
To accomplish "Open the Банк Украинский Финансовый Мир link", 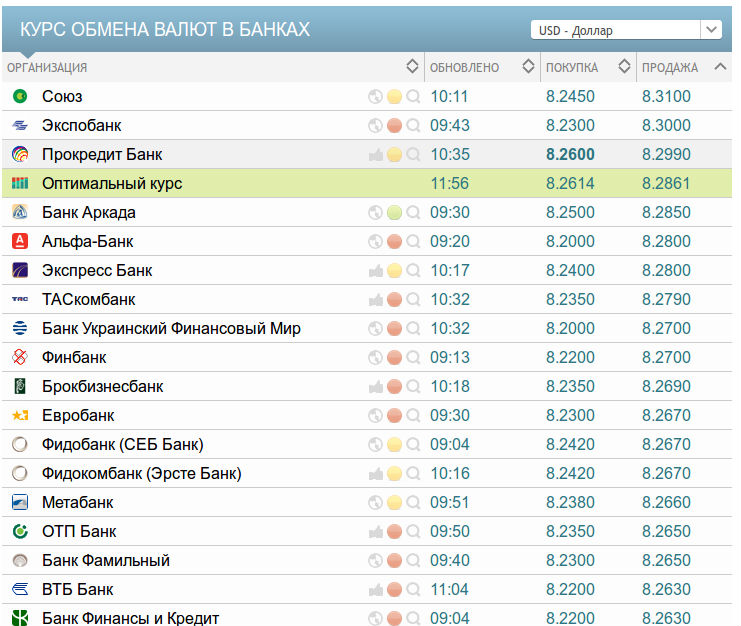I will click(171, 328).
